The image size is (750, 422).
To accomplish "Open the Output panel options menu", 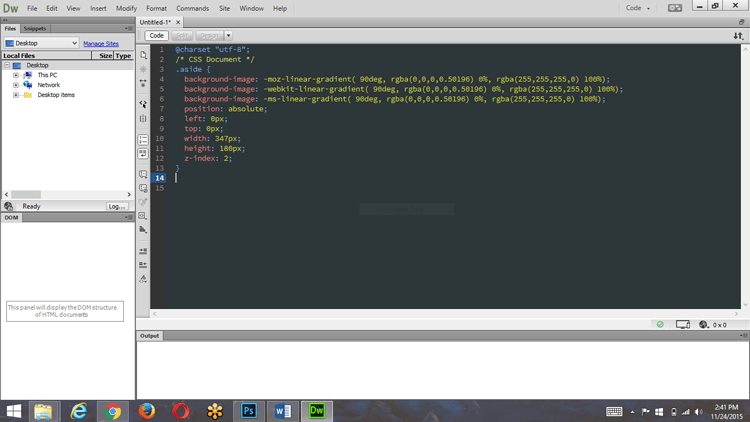I will pyautogui.click(x=743, y=335).
